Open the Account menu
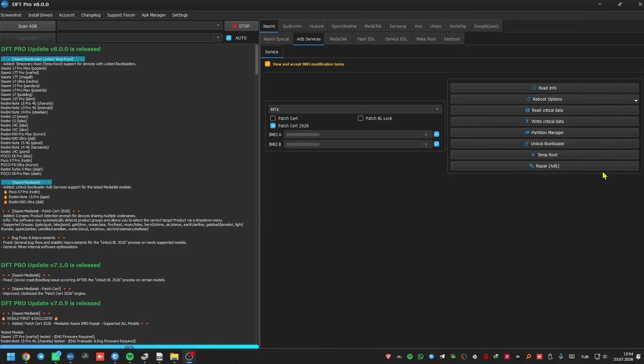 (67, 15)
